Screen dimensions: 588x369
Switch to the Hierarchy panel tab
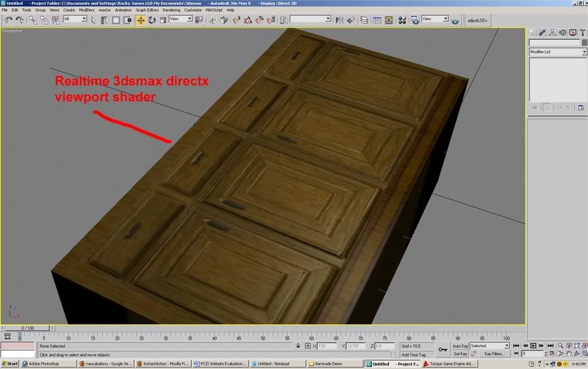tap(553, 33)
